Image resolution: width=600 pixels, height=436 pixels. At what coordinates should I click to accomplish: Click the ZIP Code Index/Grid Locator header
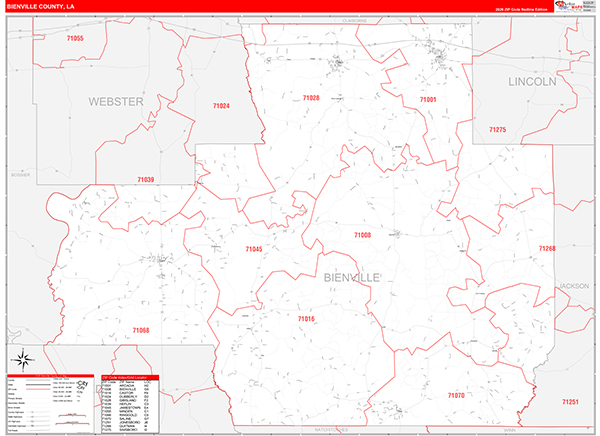click(x=130, y=377)
